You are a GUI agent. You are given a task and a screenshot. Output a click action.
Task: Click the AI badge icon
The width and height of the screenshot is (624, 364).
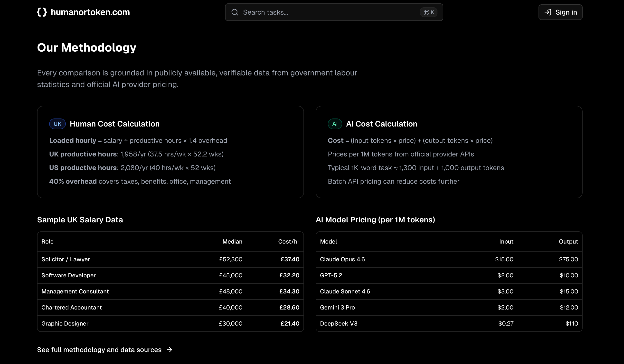(x=335, y=124)
